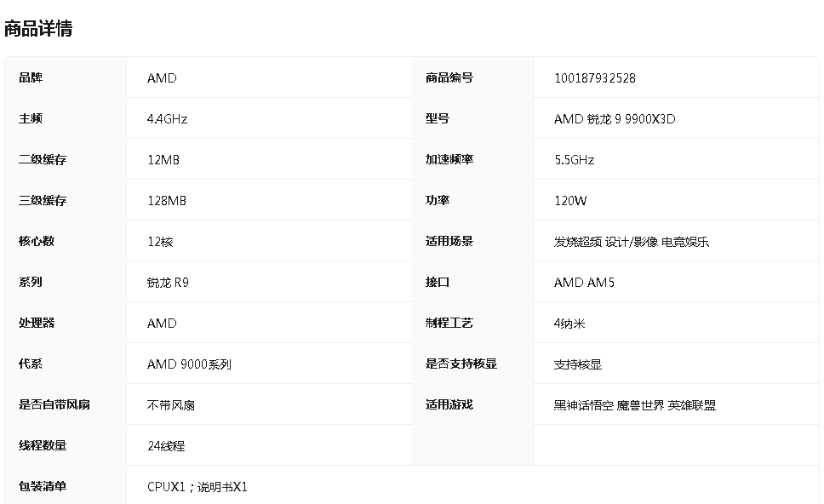This screenshot has width=824, height=504.
Task: Select the 12MB second-level cache value
Action: 163,160
